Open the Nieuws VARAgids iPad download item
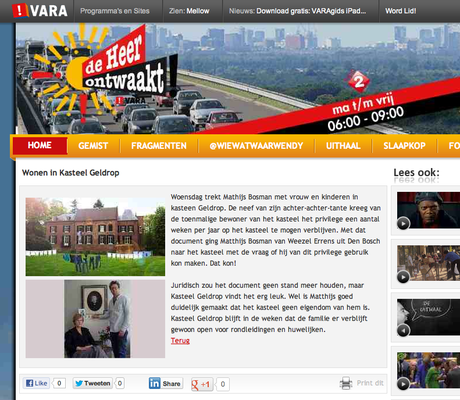460x400 pixels. (297, 11)
